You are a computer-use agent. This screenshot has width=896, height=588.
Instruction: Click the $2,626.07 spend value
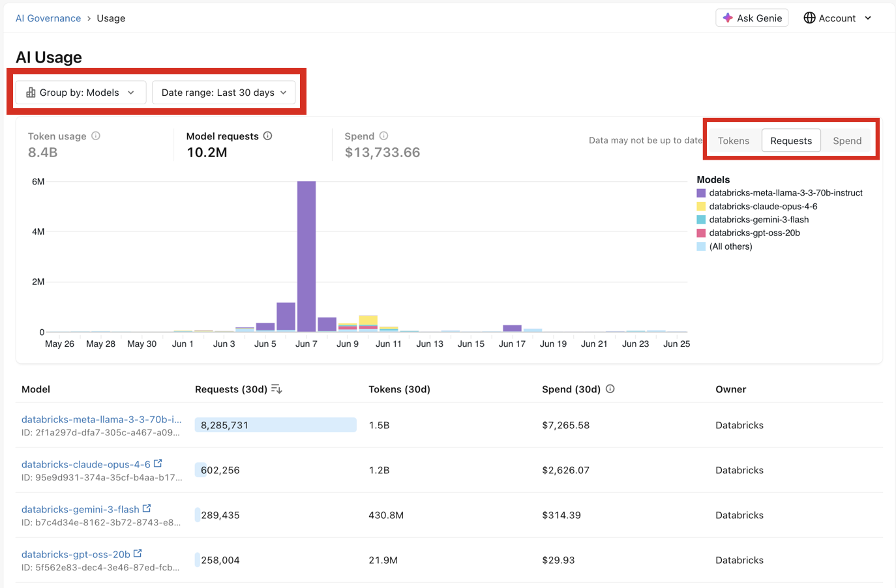coord(566,470)
